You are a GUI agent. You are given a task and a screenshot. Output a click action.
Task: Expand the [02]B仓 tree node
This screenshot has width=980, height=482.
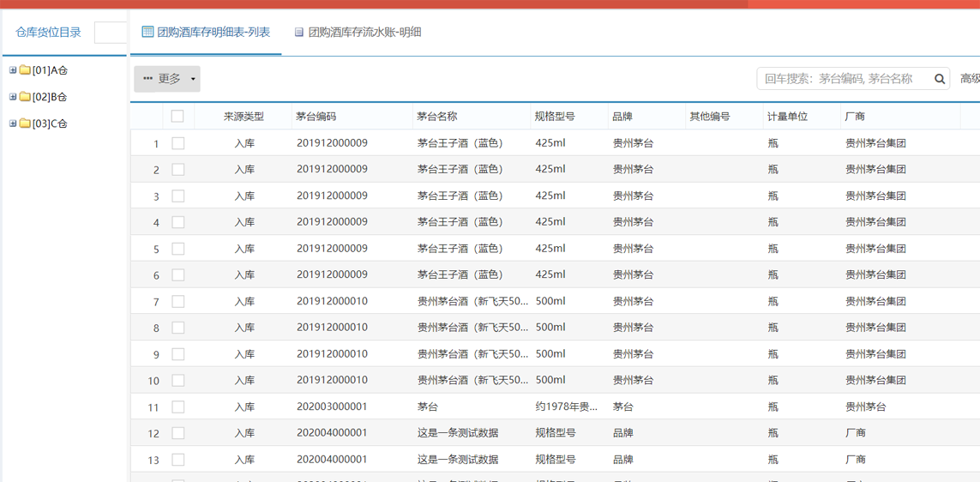click(x=13, y=97)
